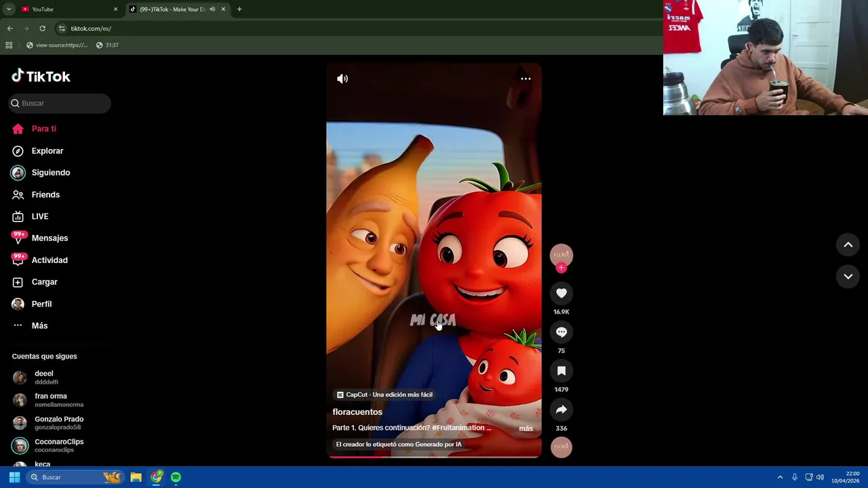Viewport: 868px width, 488px height.
Task: Click the #Fruitanimation hashtag
Action: point(458,428)
